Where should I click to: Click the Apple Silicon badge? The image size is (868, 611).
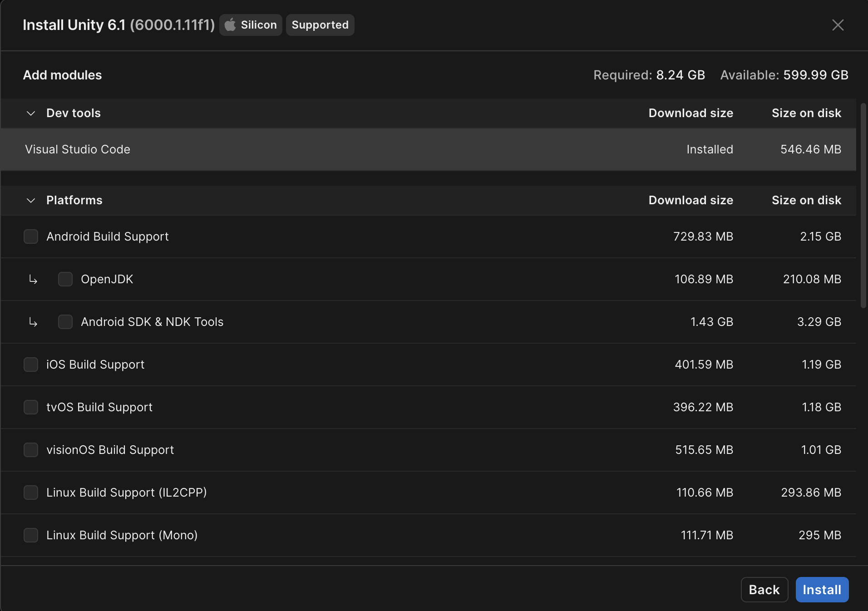click(x=251, y=25)
